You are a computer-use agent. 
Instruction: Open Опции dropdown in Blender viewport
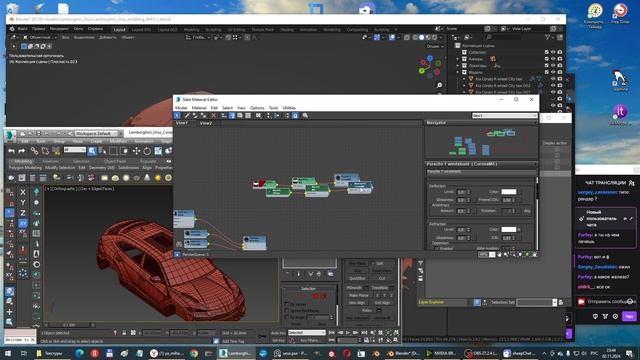coord(435,46)
